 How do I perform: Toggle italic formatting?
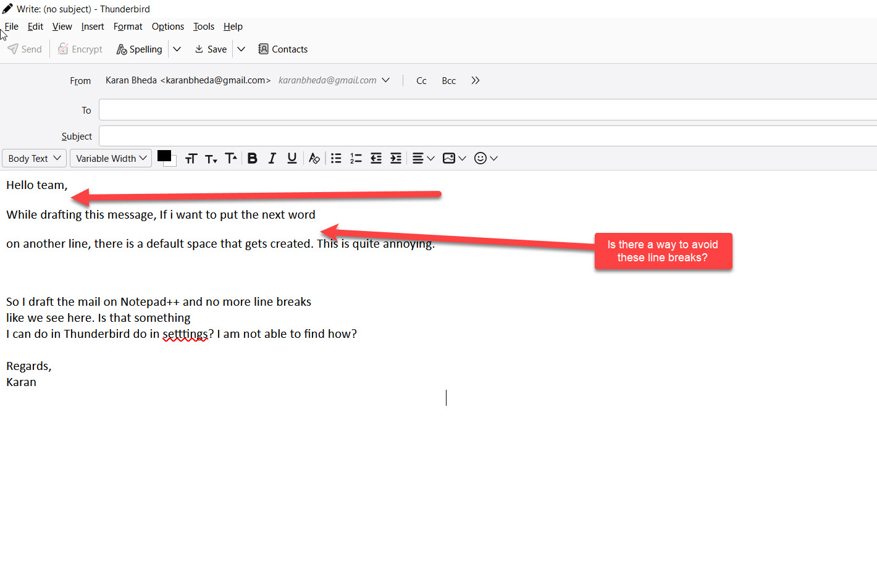[272, 159]
